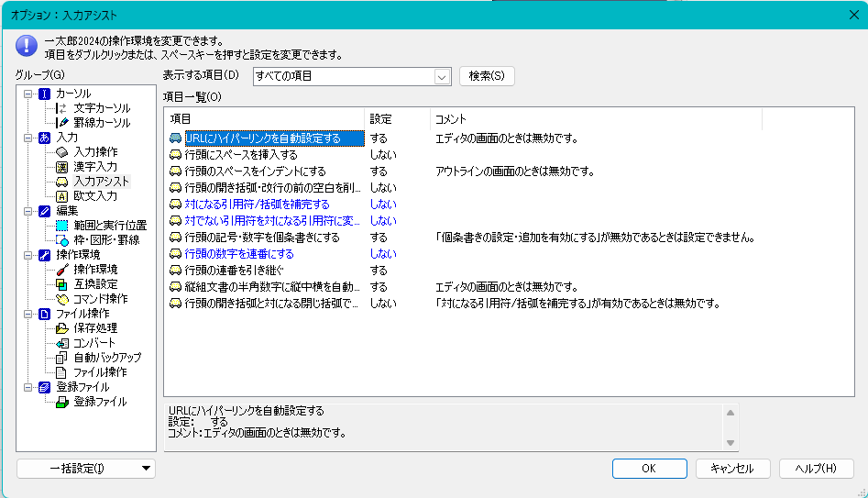This screenshot has height=498, width=868.
Task: Open 互換設定 under 操作環境
Action: pyautogui.click(x=95, y=283)
